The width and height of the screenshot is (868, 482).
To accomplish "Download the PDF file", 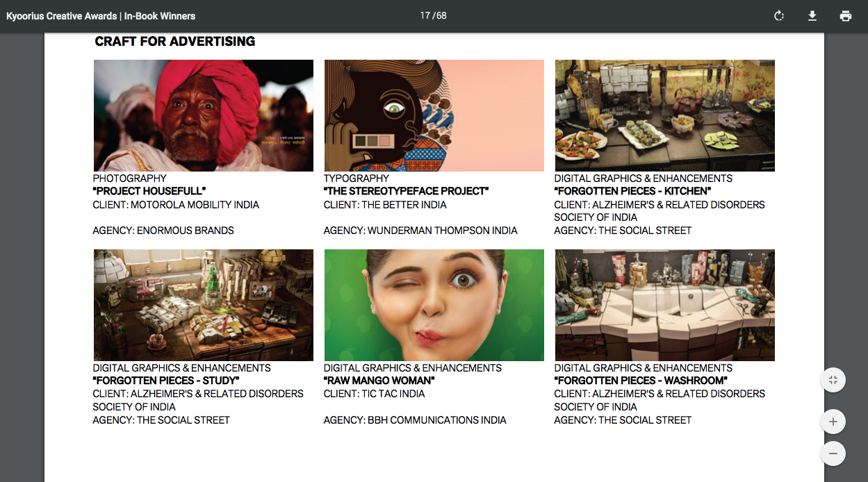I will click(x=812, y=16).
